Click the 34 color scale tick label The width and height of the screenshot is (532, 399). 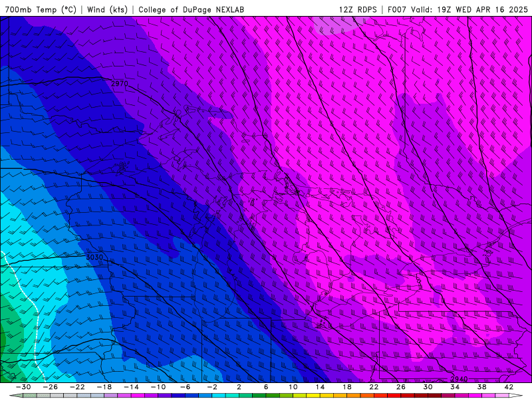point(455,387)
